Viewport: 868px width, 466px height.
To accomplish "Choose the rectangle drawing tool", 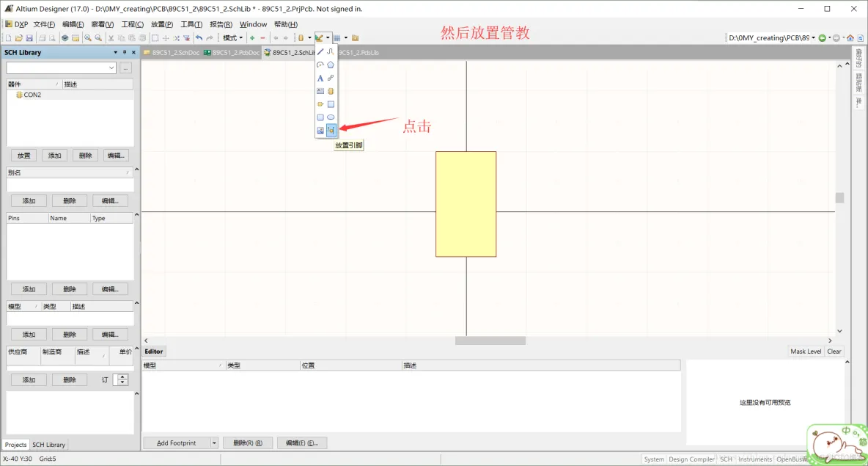I will [x=331, y=104].
